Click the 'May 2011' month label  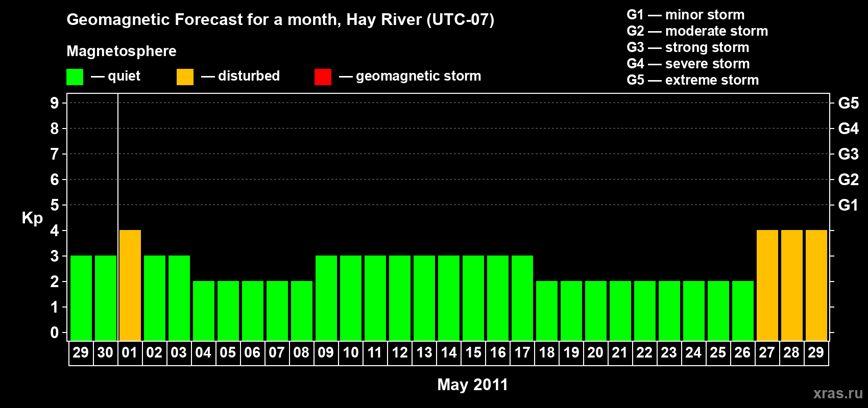point(473,385)
